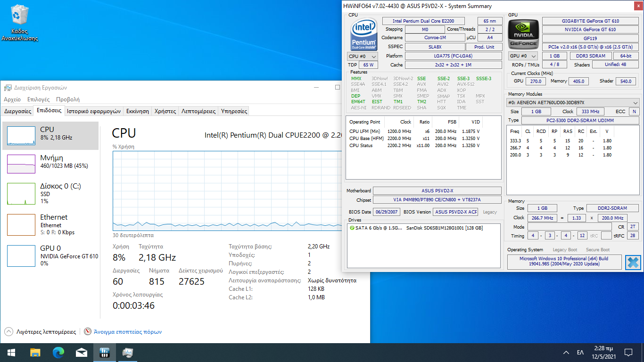Click the Task Manager taskbar icon

(x=128, y=352)
